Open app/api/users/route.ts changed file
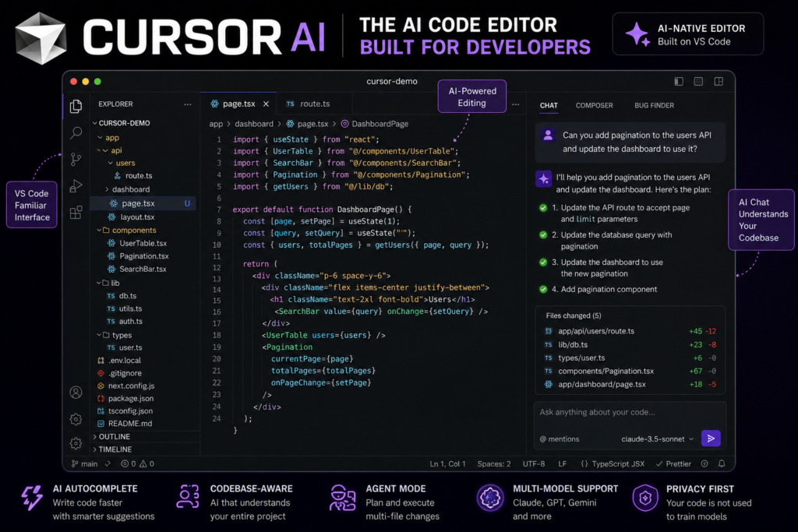The height and width of the screenshot is (532, 798). (630, 331)
